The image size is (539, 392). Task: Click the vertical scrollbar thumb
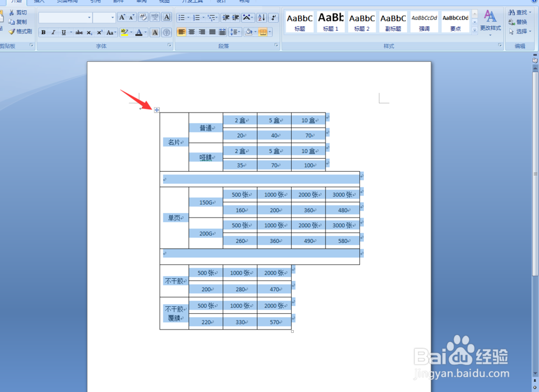[535, 173]
